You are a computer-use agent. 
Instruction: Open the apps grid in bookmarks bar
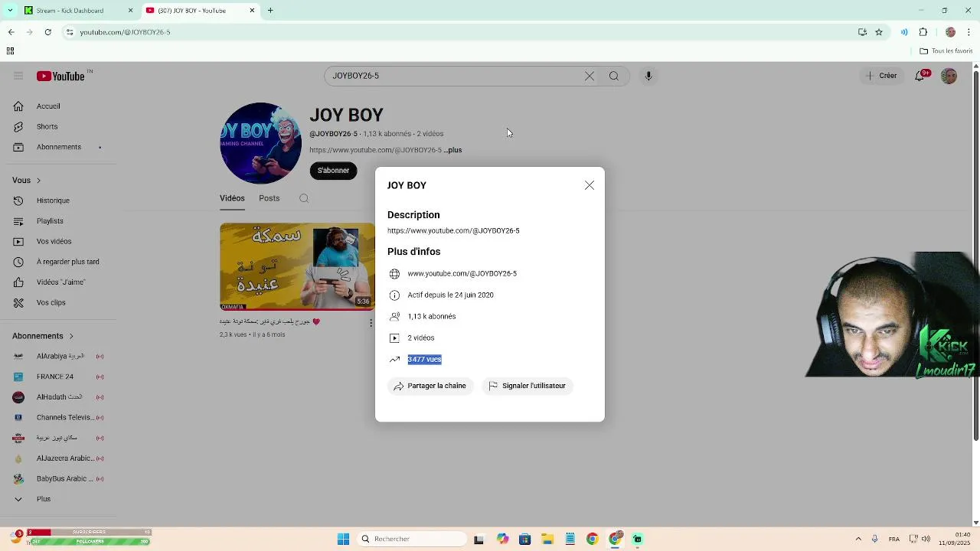[x=10, y=51]
